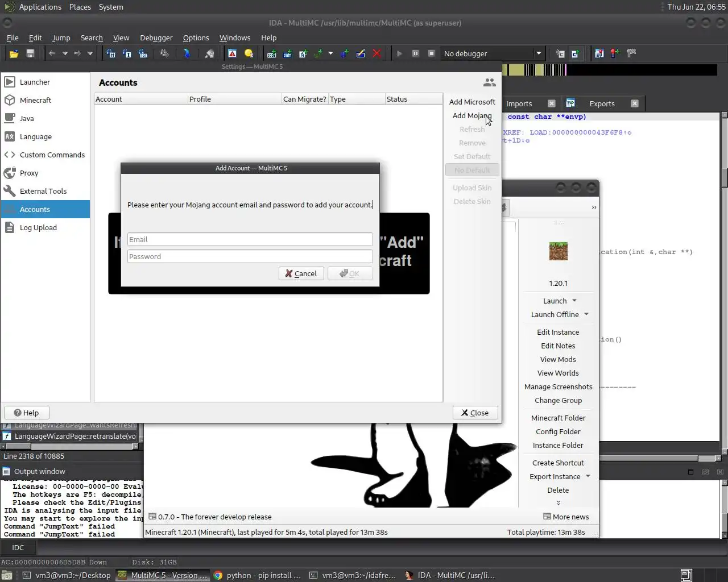Screen dimensions: 728x582
Task: Expand the Launch Offline dropdown arrow
Action: tap(586, 314)
